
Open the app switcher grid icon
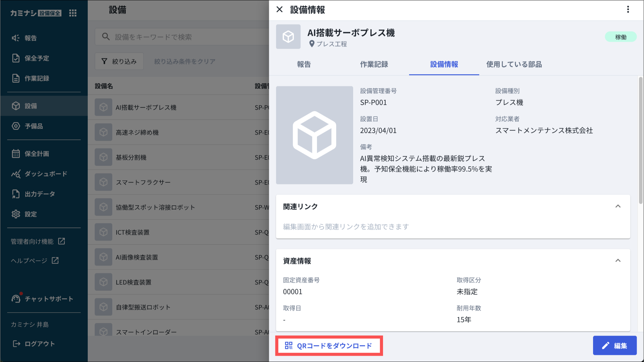[x=73, y=13]
